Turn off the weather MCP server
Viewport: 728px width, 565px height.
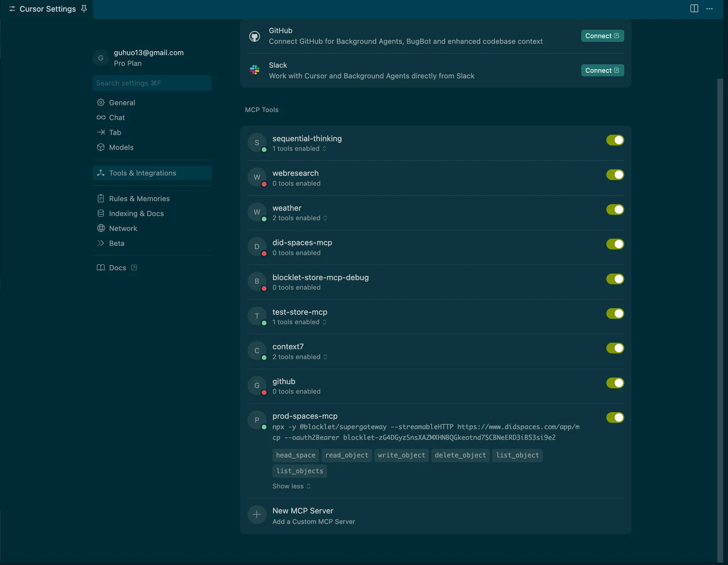point(615,209)
